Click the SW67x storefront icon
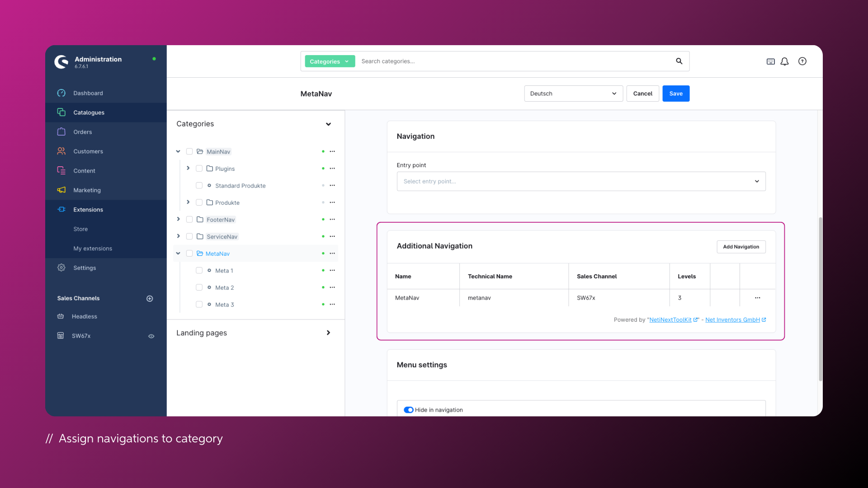This screenshot has width=868, height=488. pyautogui.click(x=61, y=336)
